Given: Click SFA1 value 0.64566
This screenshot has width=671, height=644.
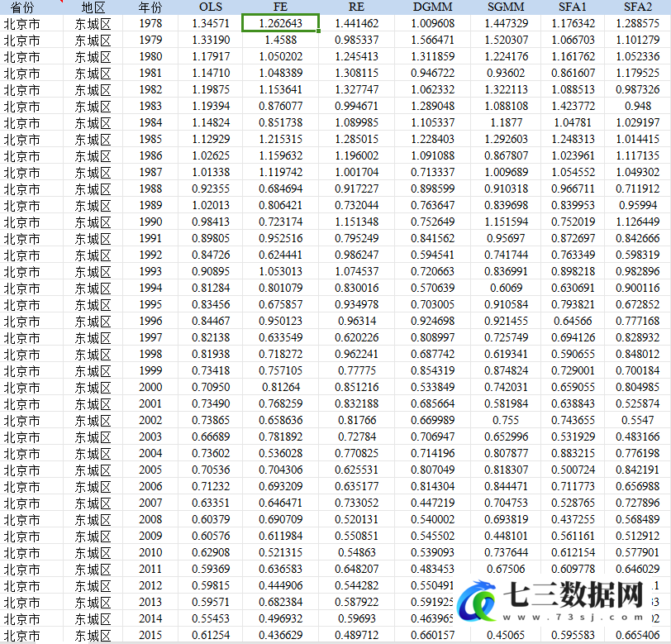Looking at the screenshot, I should [x=573, y=321].
